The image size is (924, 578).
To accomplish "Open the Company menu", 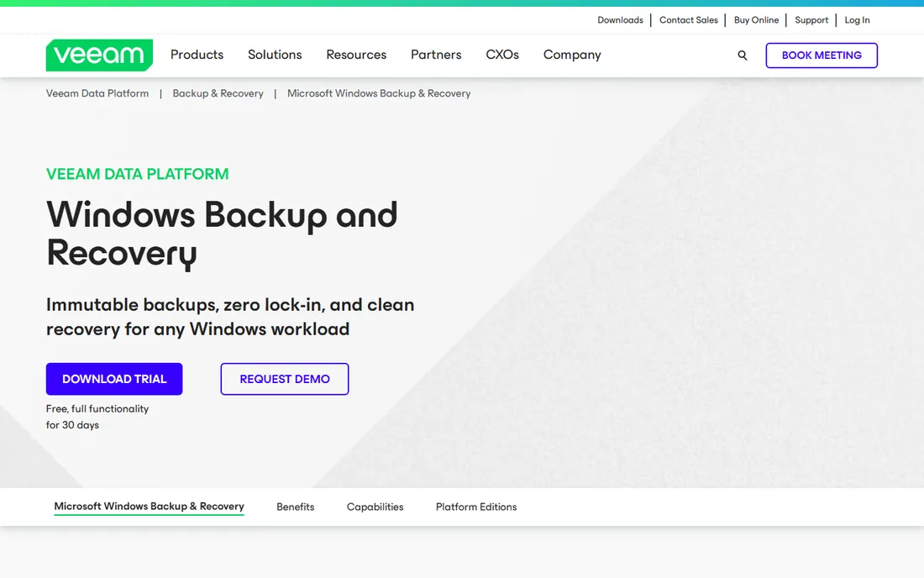I will click(x=571, y=55).
